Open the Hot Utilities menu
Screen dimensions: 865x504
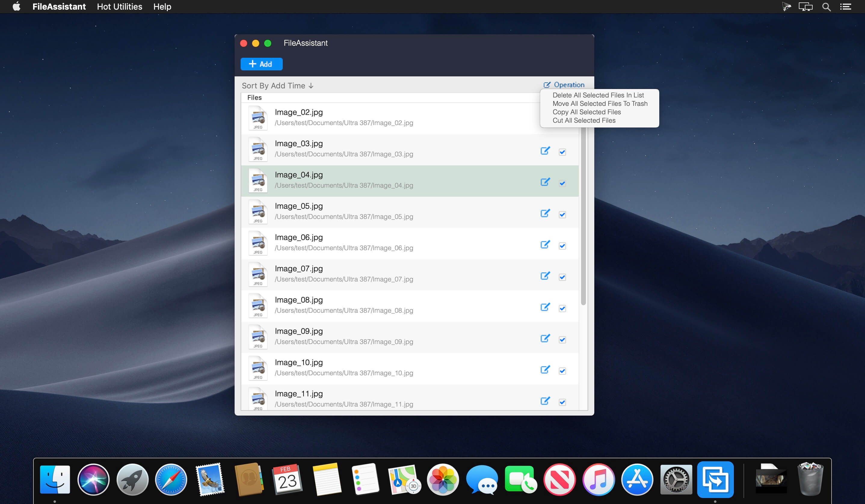pos(119,7)
